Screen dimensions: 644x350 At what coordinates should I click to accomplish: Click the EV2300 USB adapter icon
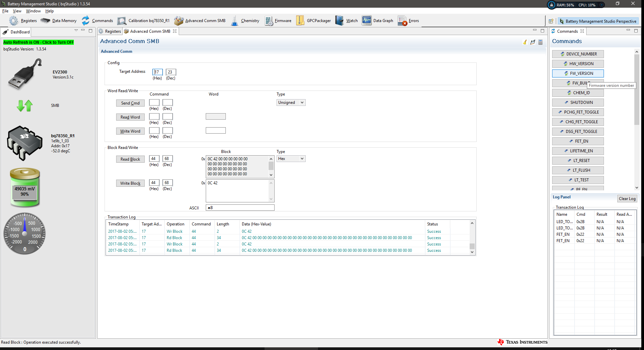tap(25, 74)
